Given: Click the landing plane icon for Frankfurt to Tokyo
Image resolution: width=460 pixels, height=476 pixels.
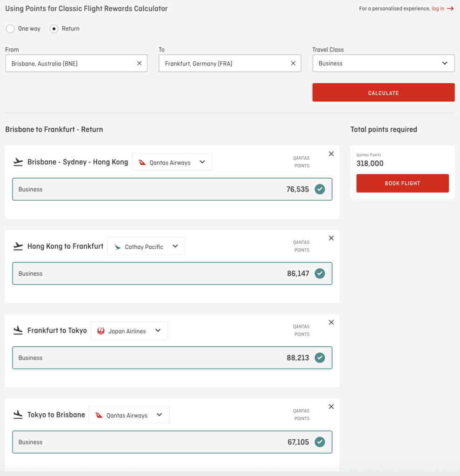Looking at the screenshot, I should pos(18,331).
